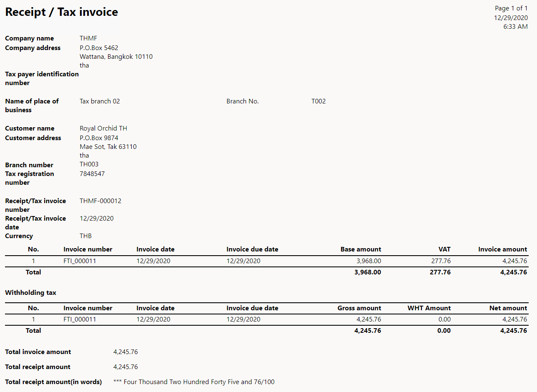Select the "Company name" field label

(29, 38)
